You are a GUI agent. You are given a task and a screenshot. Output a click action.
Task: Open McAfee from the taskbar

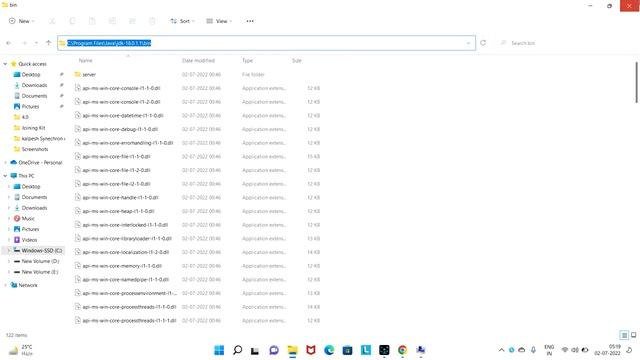pos(311,350)
